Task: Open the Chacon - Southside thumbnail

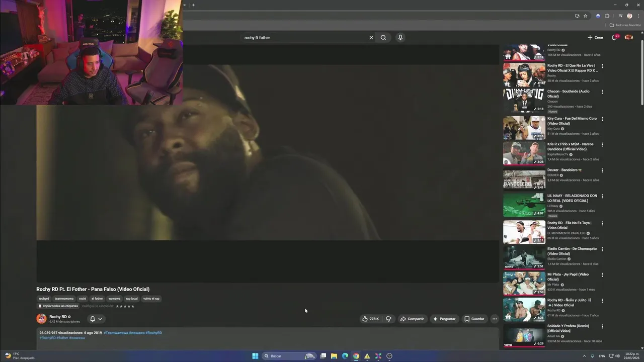Action: 524,101
